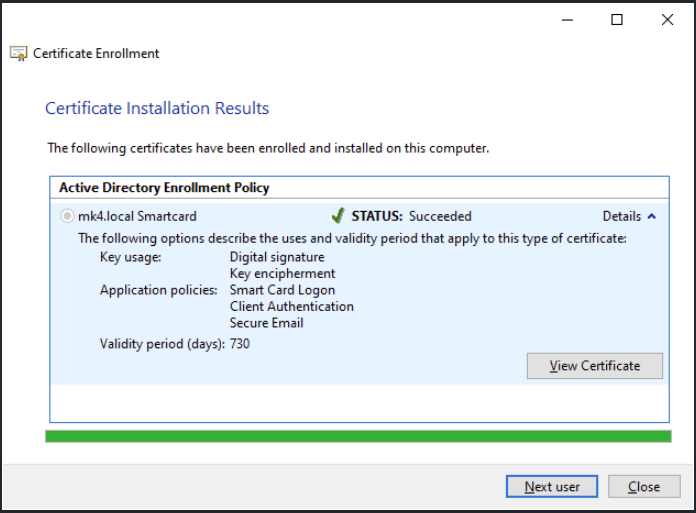Click the Certificate Installation Results heading
This screenshot has width=696, height=513.
[157, 108]
